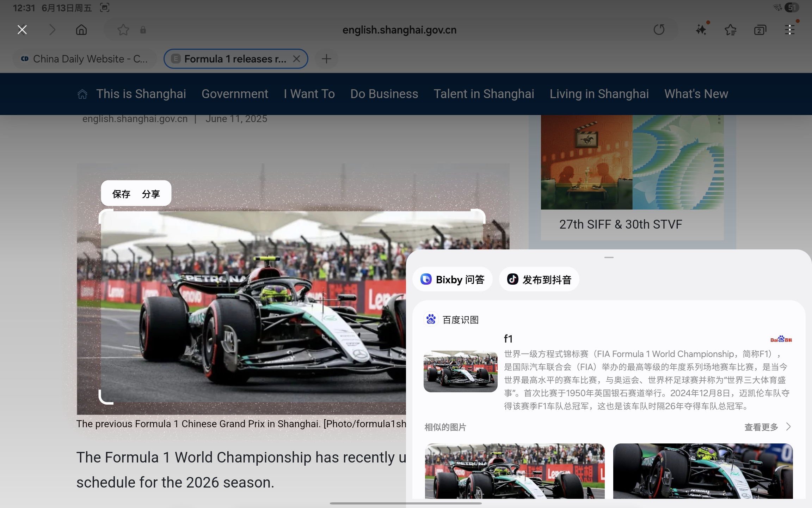812x508 pixels.
Task: Tap 发布到抖音 button
Action: tap(539, 279)
